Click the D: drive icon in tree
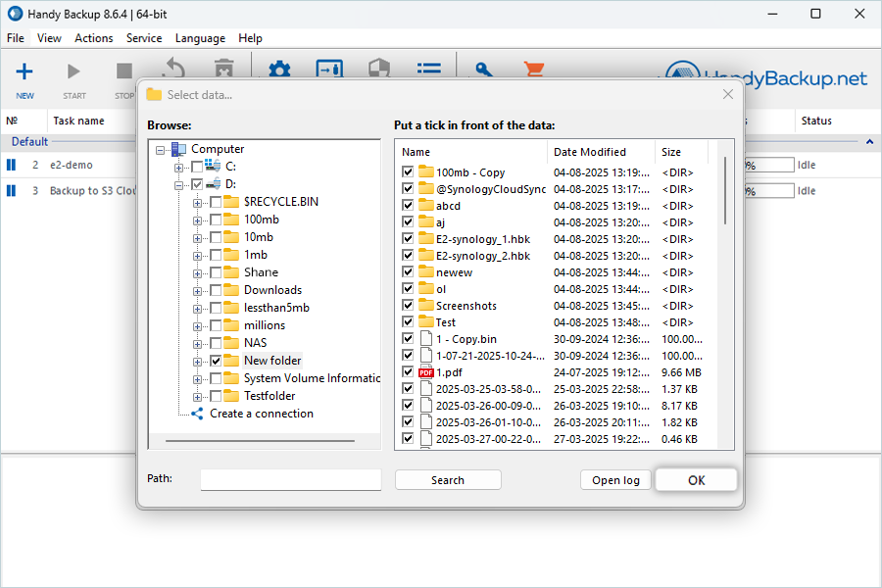Viewport: 882px width, 588px height. pos(213,183)
